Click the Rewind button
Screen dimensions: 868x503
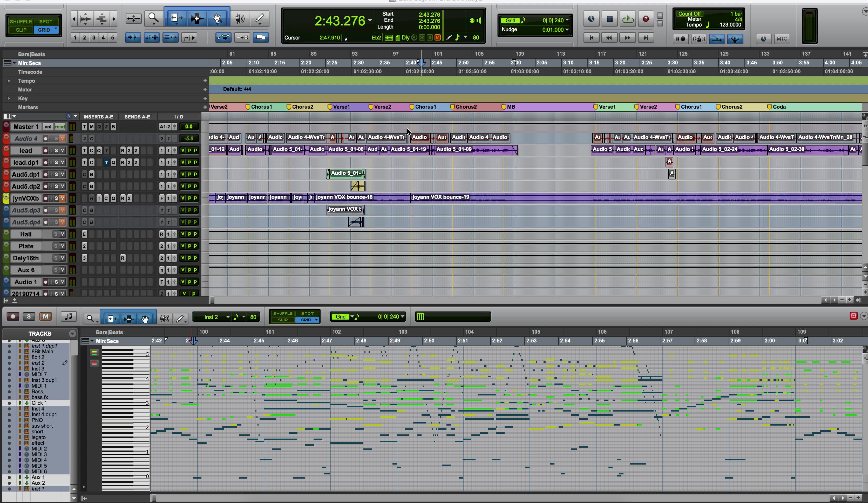pyautogui.click(x=609, y=38)
